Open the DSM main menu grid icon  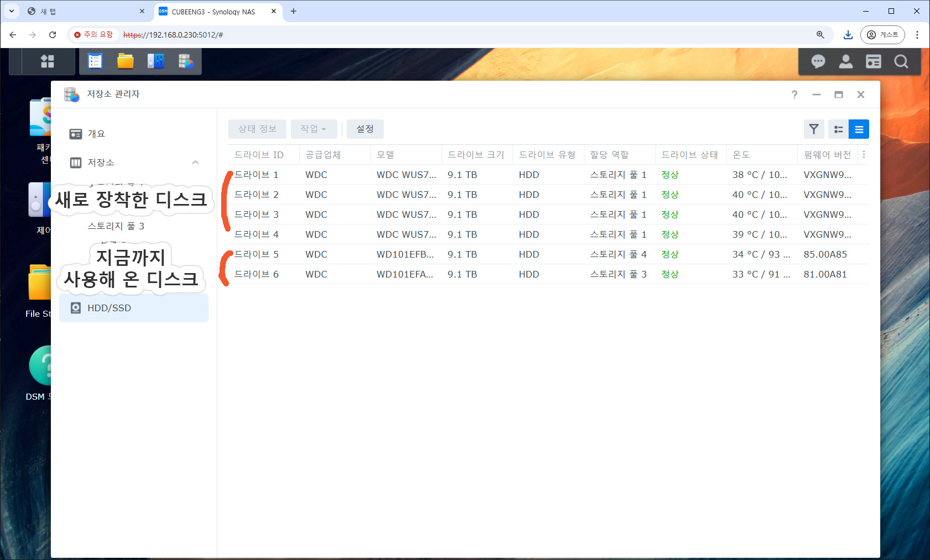pos(48,61)
